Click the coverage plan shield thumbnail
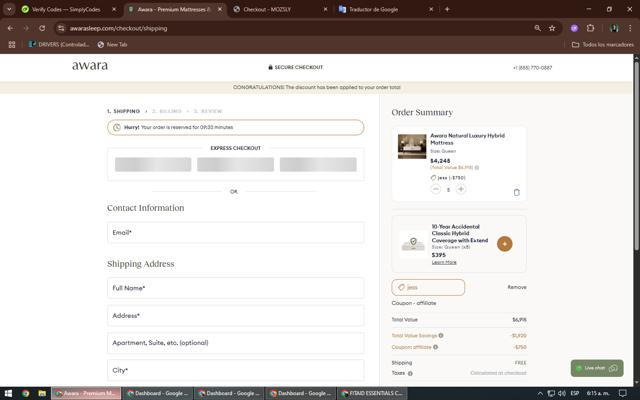640x400 pixels. click(x=413, y=244)
